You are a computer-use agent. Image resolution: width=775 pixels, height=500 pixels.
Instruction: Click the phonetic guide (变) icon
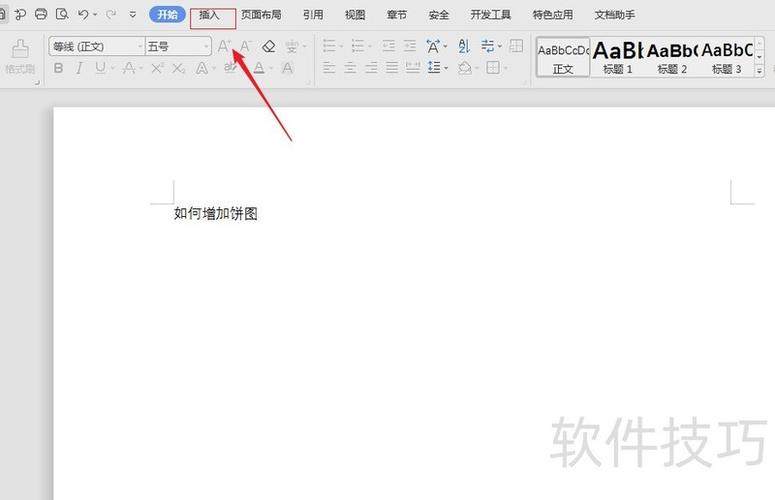pyautogui.click(x=291, y=46)
